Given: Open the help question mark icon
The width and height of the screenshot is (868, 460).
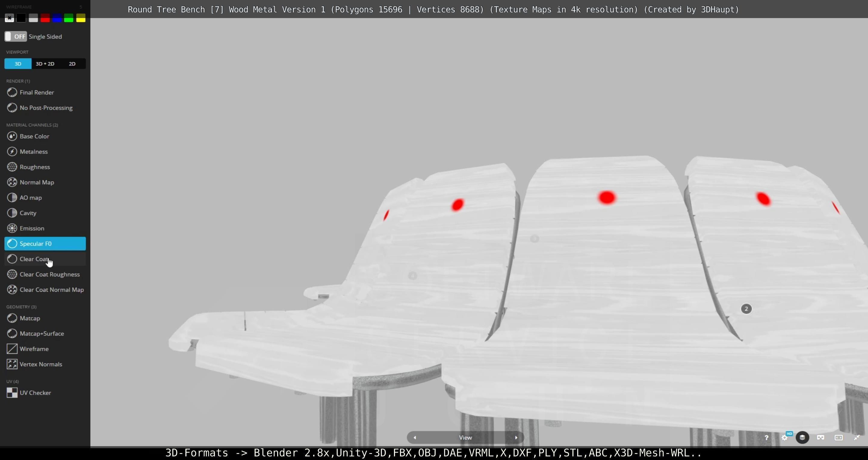Looking at the screenshot, I should point(766,437).
